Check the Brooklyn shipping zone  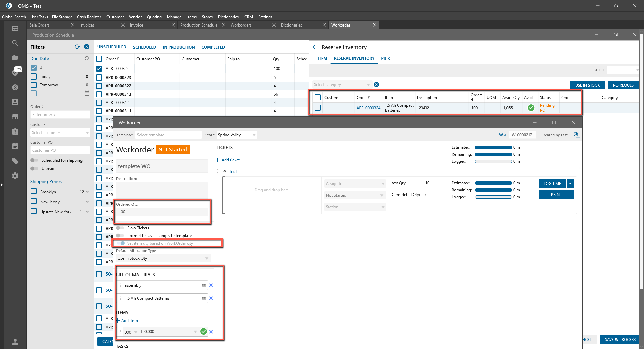(34, 191)
